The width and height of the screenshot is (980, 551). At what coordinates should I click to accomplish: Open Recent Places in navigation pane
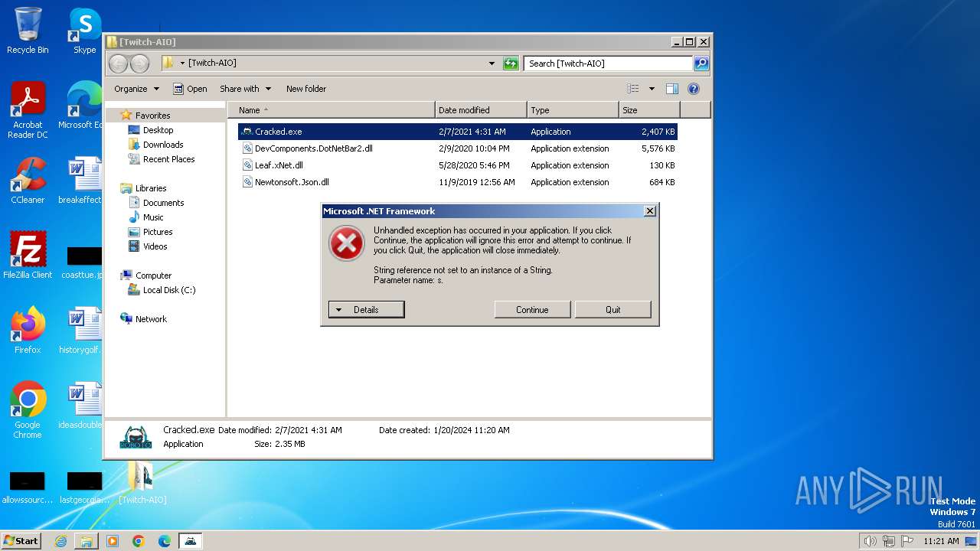tap(168, 159)
